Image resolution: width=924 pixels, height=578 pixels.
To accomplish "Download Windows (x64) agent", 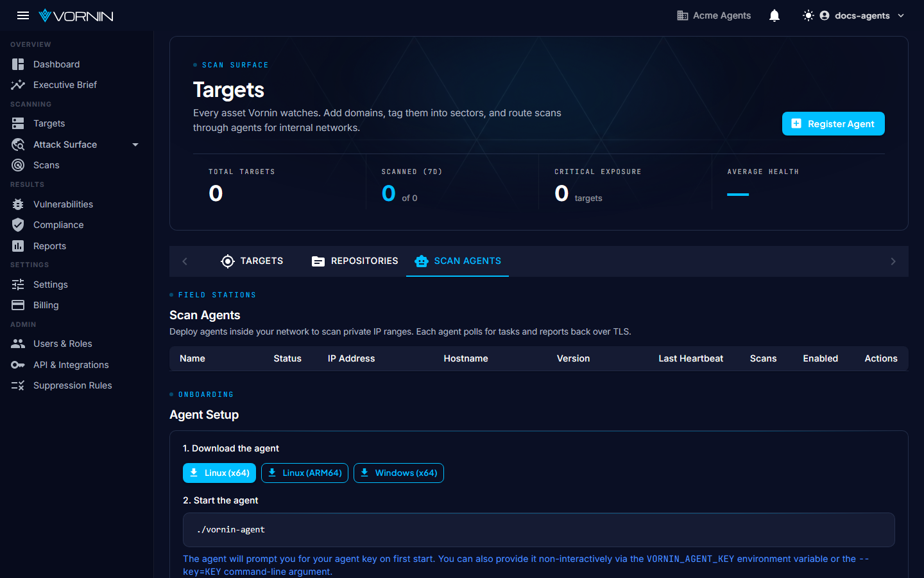I will [398, 473].
